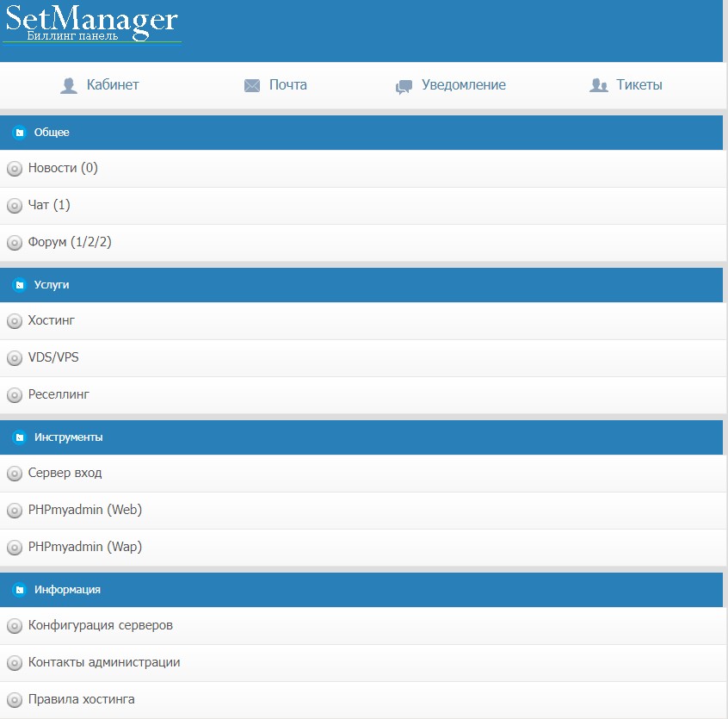The width and height of the screenshot is (728, 719).
Task: Click the Общее section header icon
Action: coord(19,133)
